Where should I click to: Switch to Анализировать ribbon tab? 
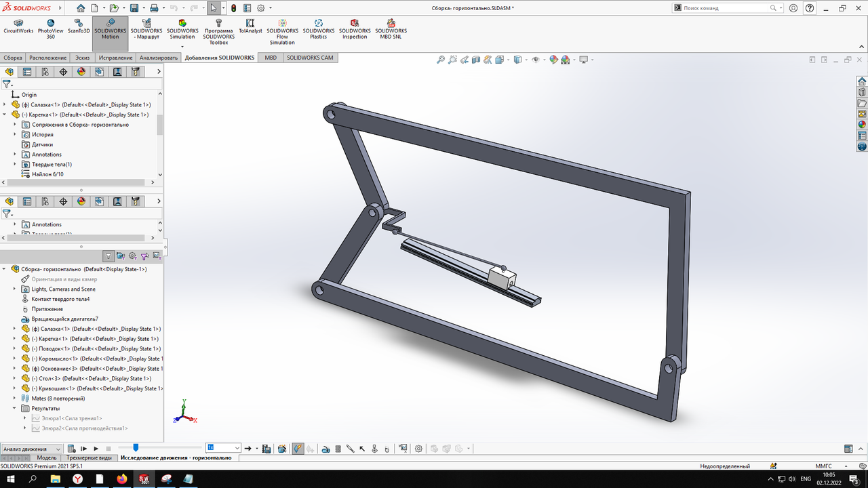[159, 58]
